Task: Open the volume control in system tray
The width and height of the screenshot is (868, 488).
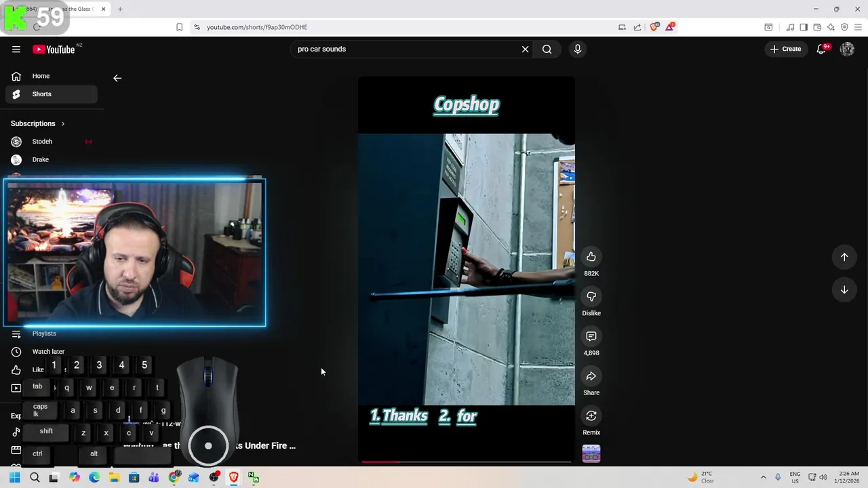Action: (823, 477)
